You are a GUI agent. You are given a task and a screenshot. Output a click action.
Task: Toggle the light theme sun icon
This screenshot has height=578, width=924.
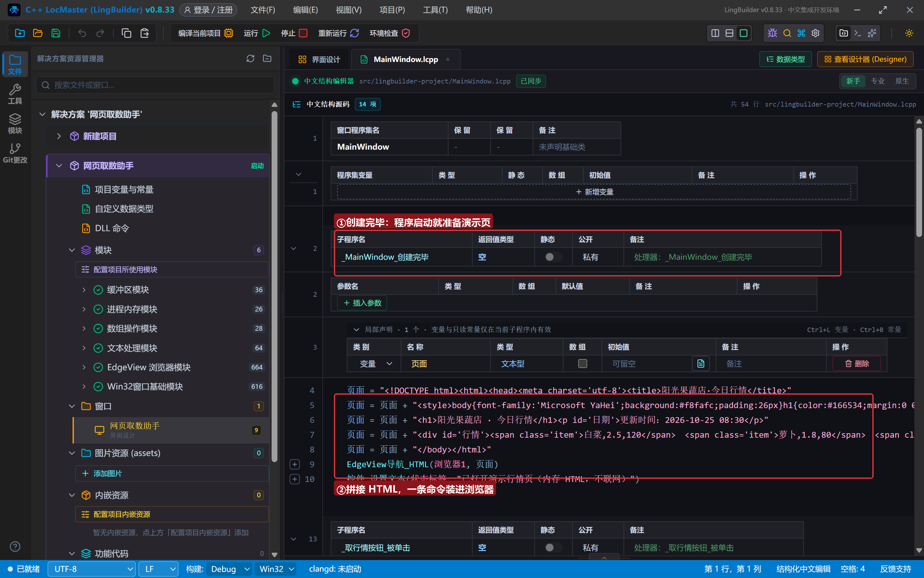coord(909,33)
